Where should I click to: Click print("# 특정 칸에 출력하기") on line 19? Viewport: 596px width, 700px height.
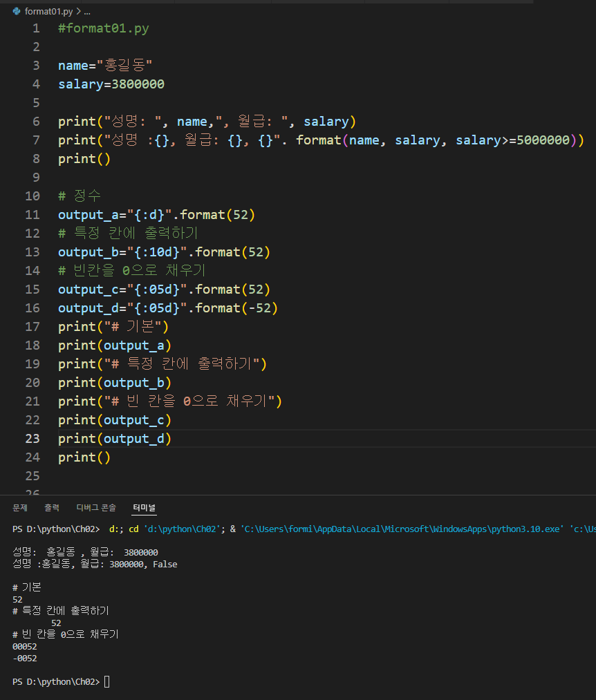(x=162, y=364)
